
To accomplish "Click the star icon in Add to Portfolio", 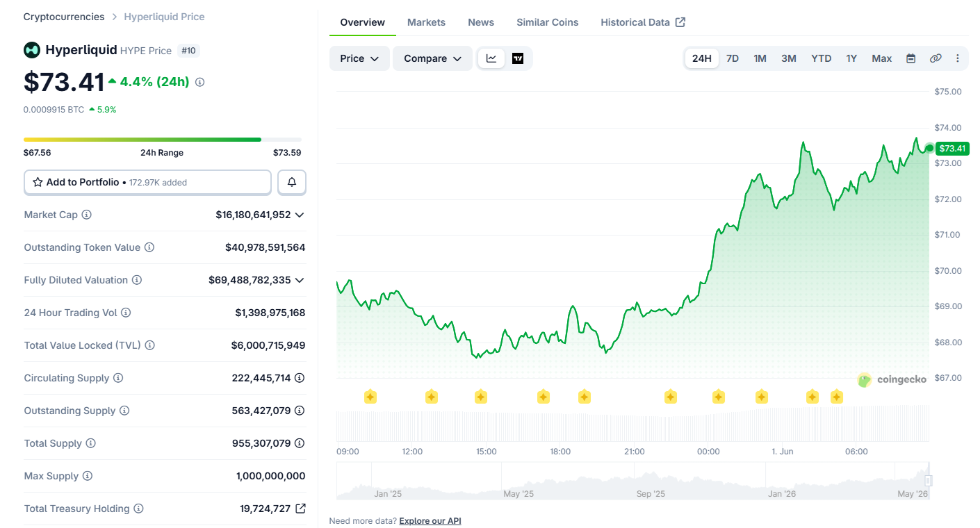I will pos(38,182).
